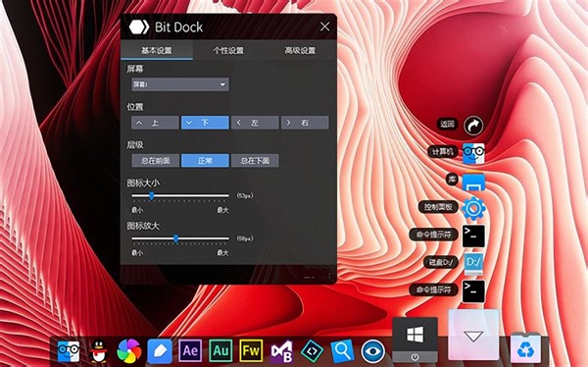588x367 pixels.
Task: Switch to the 基本设置 tab
Action: (157, 50)
